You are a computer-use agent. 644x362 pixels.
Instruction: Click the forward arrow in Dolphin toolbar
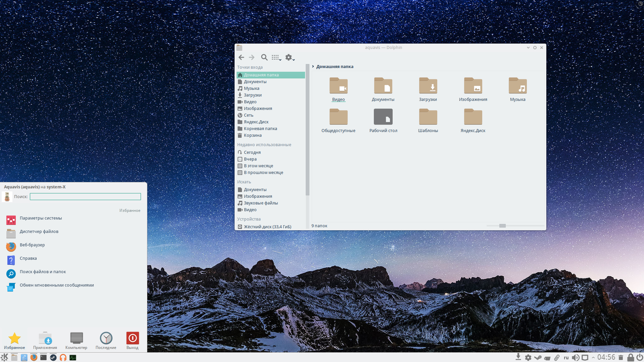(x=252, y=57)
